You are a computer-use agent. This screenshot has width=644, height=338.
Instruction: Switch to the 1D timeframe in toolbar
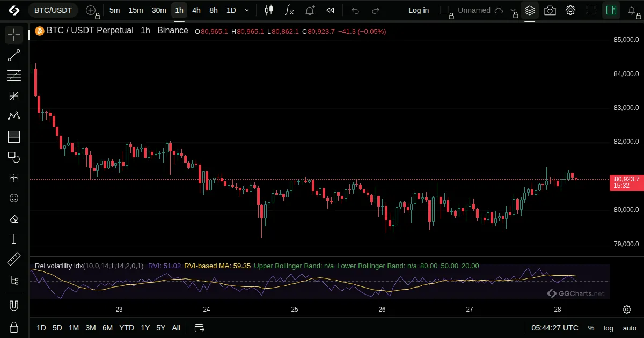point(231,10)
